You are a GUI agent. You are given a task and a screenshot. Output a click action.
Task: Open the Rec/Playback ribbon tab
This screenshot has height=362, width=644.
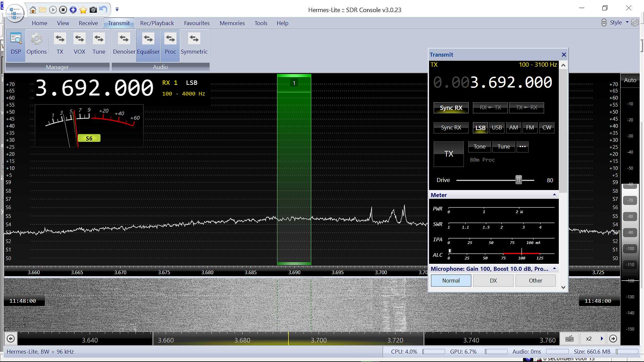157,23
